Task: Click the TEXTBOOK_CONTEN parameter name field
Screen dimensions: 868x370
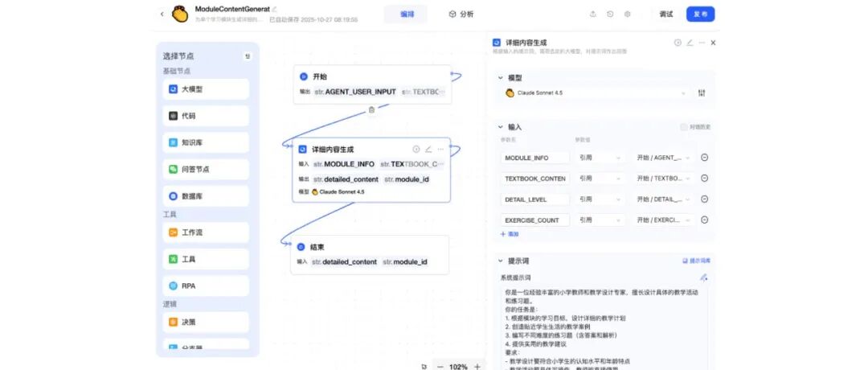Action: point(534,179)
